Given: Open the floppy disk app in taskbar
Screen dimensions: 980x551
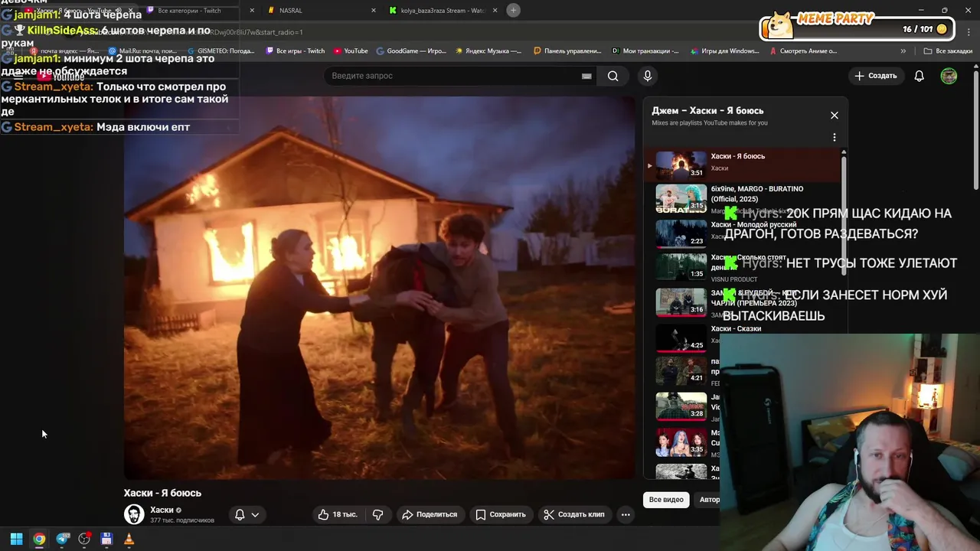Looking at the screenshot, I should click(106, 539).
